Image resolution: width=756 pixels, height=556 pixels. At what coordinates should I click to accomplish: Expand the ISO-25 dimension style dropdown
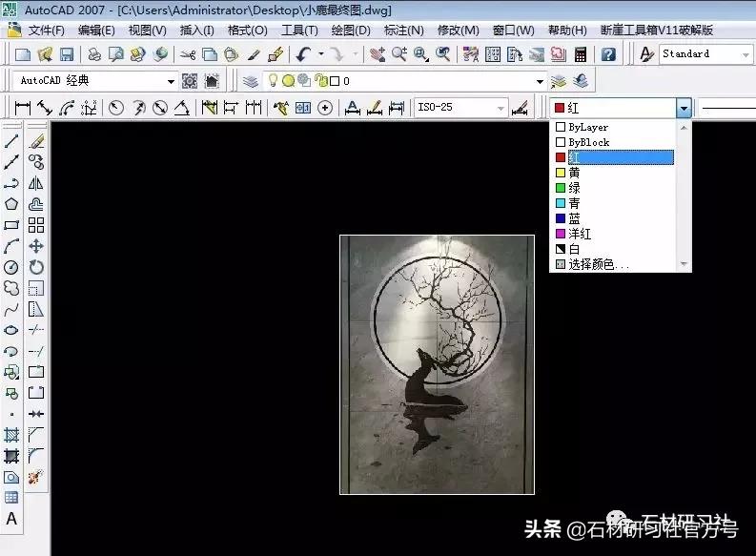point(501,108)
